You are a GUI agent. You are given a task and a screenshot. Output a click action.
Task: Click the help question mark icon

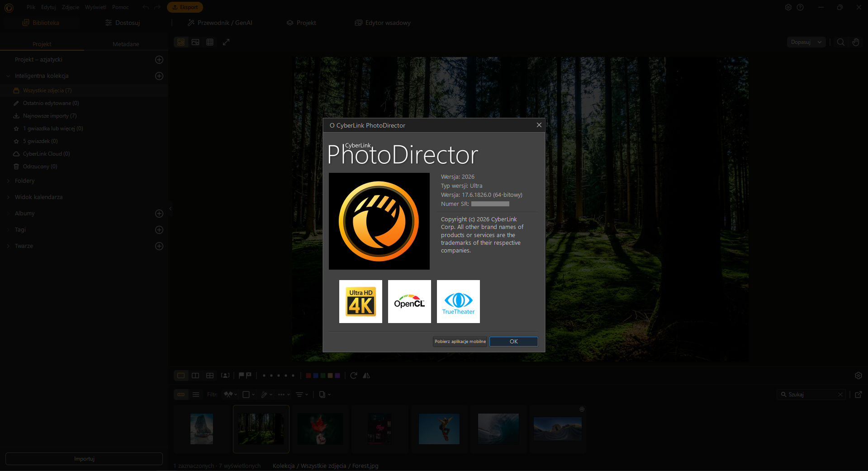click(800, 7)
